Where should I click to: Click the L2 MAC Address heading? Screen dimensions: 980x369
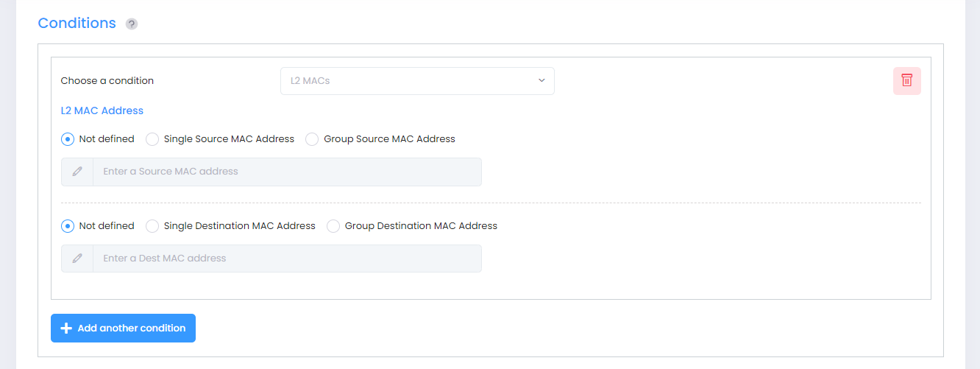102,110
